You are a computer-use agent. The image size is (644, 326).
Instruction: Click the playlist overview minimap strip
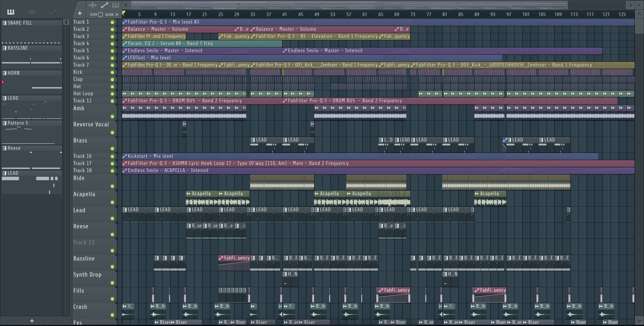click(349, 5)
